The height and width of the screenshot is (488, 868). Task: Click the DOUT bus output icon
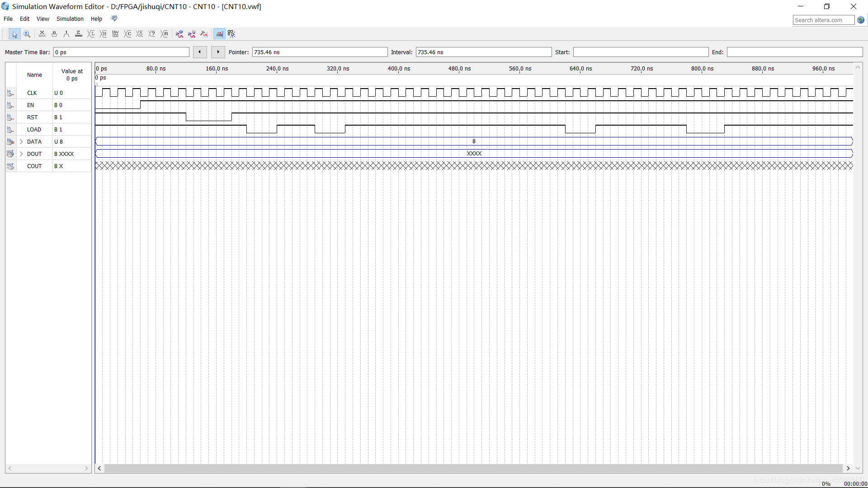[x=10, y=154]
